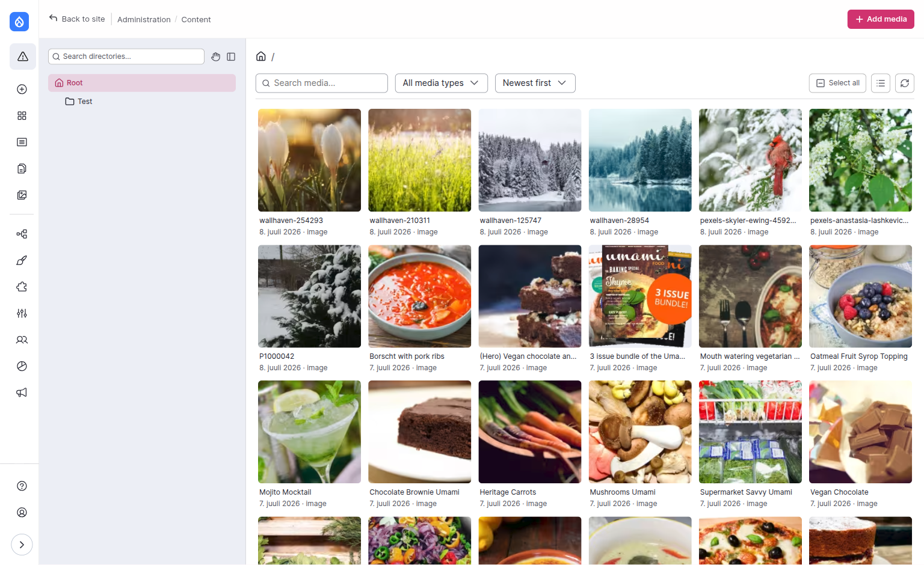Click the Drupal logo home icon
The image size is (924, 565).
[x=19, y=22]
